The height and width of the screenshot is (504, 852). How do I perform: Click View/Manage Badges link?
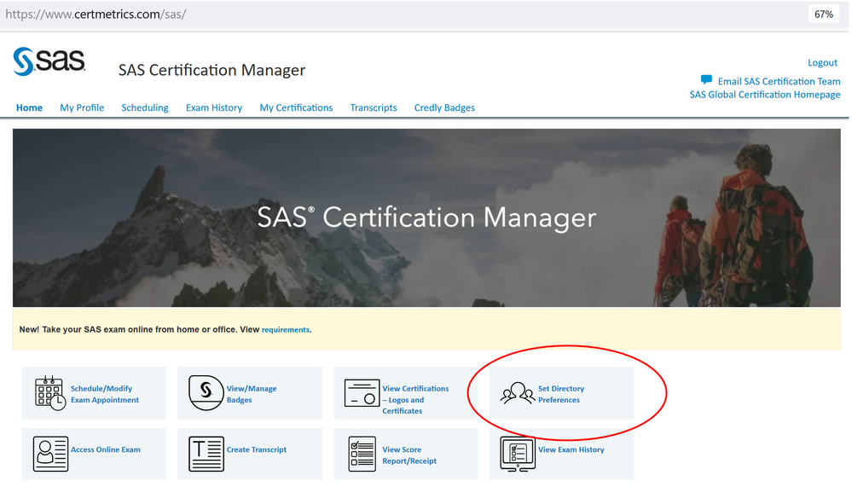pyautogui.click(x=252, y=394)
